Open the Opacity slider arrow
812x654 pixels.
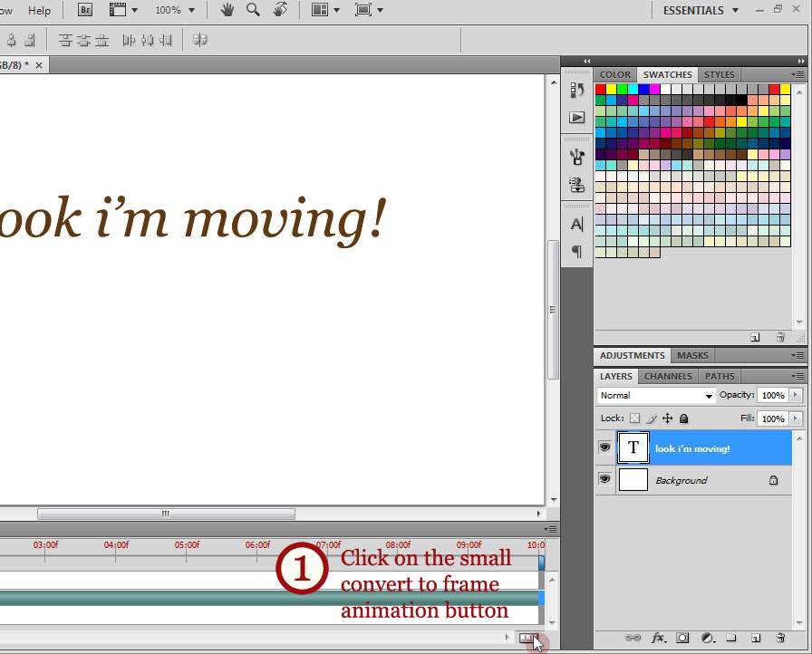[x=796, y=396]
